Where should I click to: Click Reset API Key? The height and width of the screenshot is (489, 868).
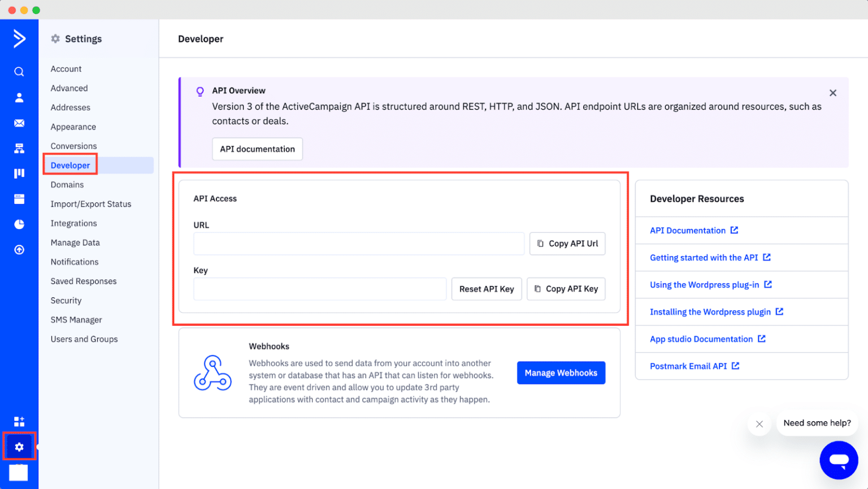[486, 288]
